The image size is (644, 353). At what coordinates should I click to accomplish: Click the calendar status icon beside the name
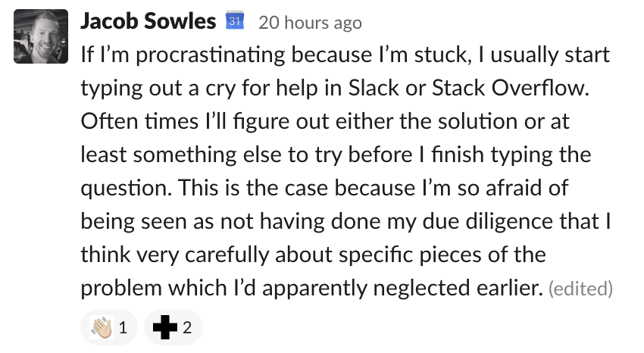[235, 20]
